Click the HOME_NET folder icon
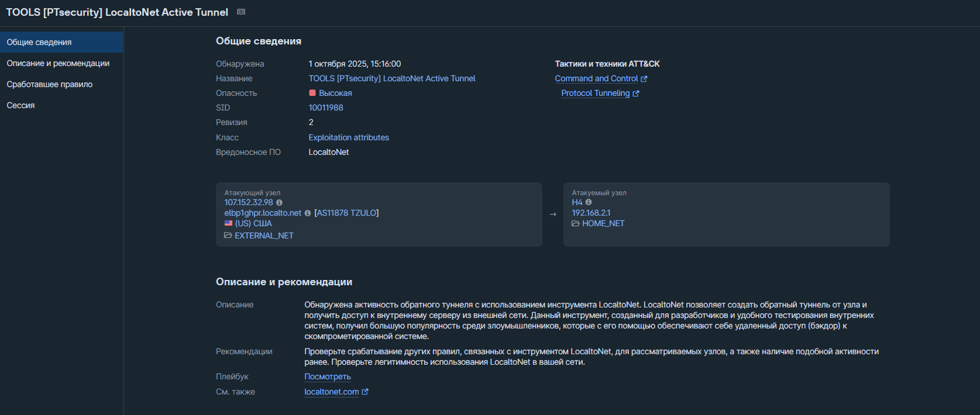The height and width of the screenshot is (415, 980). 576,224
